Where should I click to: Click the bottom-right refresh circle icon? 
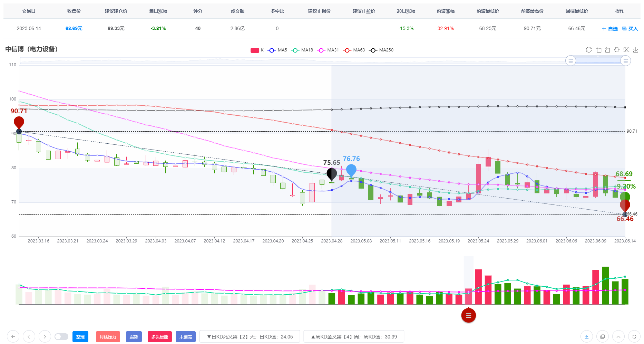pyautogui.click(x=634, y=336)
